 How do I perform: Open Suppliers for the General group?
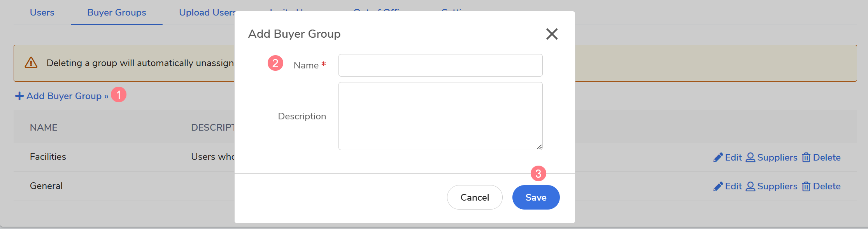[x=772, y=187]
